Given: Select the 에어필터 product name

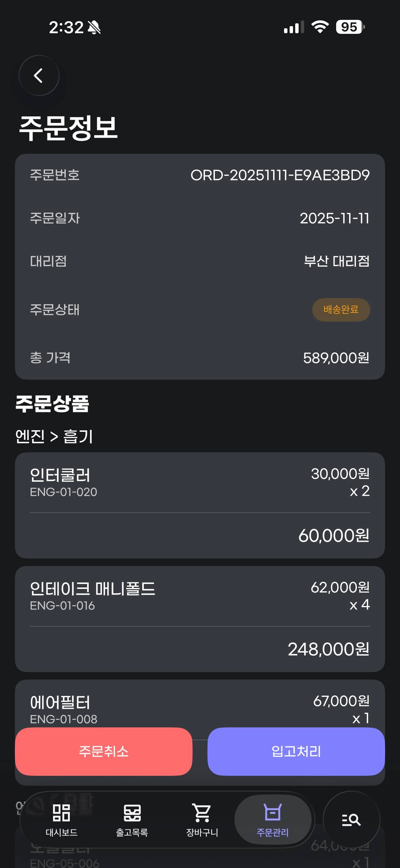Looking at the screenshot, I should tap(60, 702).
